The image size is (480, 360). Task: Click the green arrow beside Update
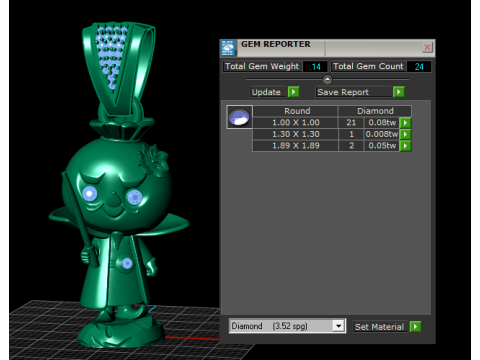pyautogui.click(x=293, y=92)
